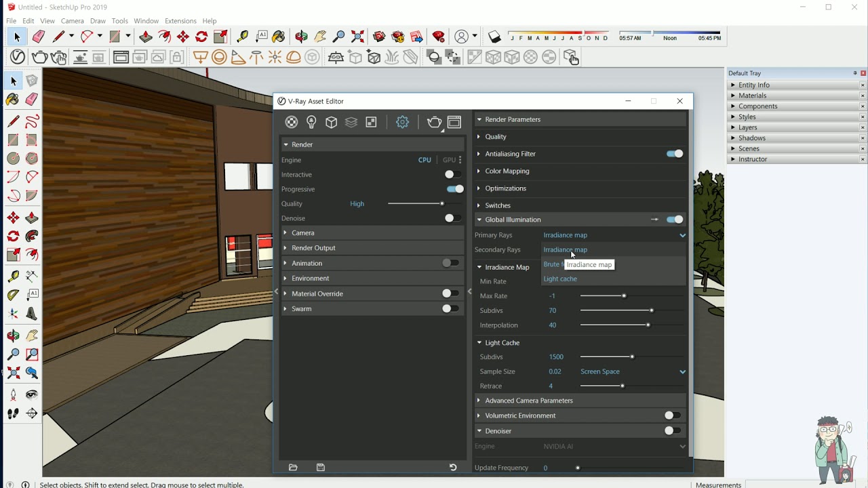Image resolution: width=868 pixels, height=488 pixels.
Task: Open Lights tab icon in Asset Editor
Action: click(x=311, y=122)
